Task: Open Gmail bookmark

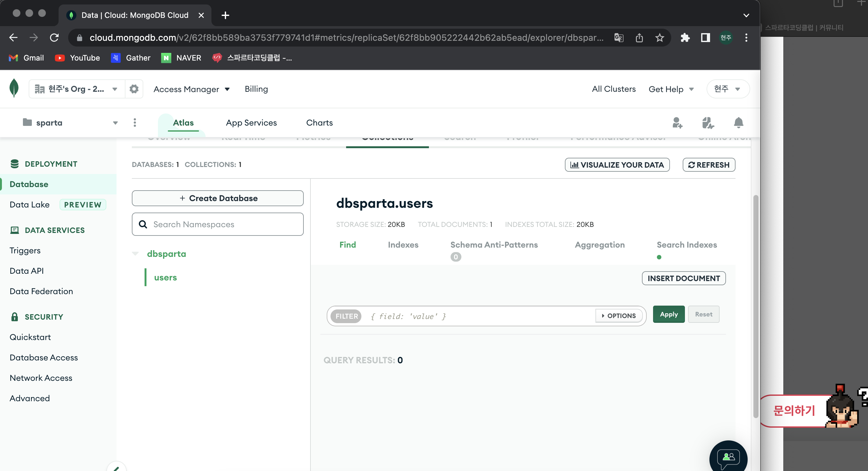Action: (x=26, y=58)
